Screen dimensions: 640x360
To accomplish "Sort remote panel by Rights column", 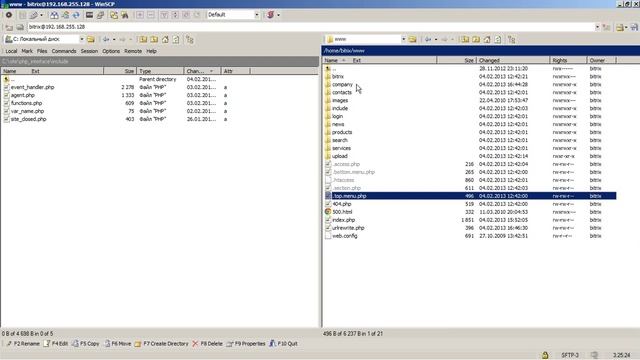I will pos(568,60).
